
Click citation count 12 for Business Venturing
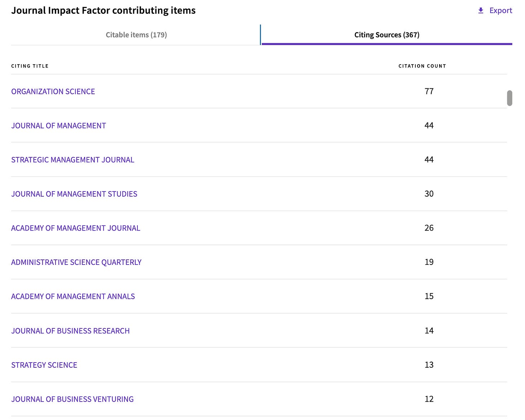coord(429,399)
